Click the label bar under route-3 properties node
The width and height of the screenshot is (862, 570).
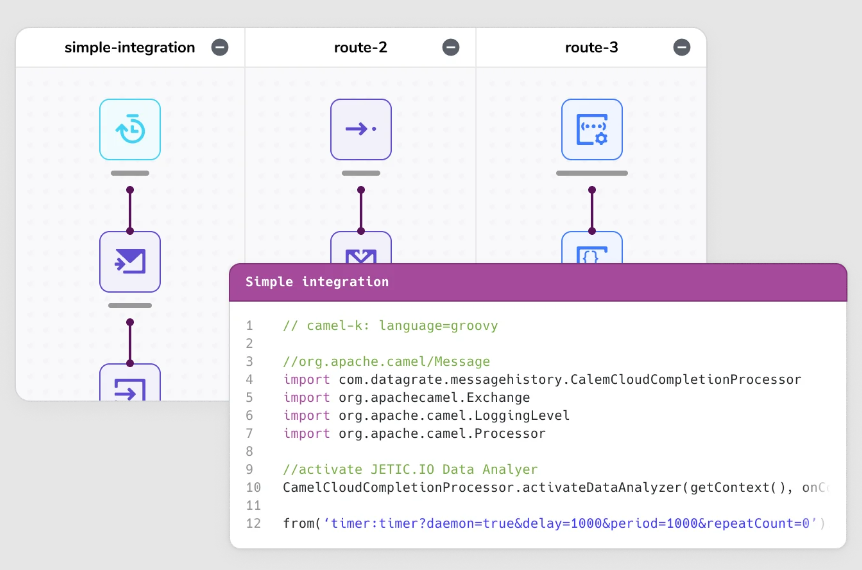(x=592, y=173)
